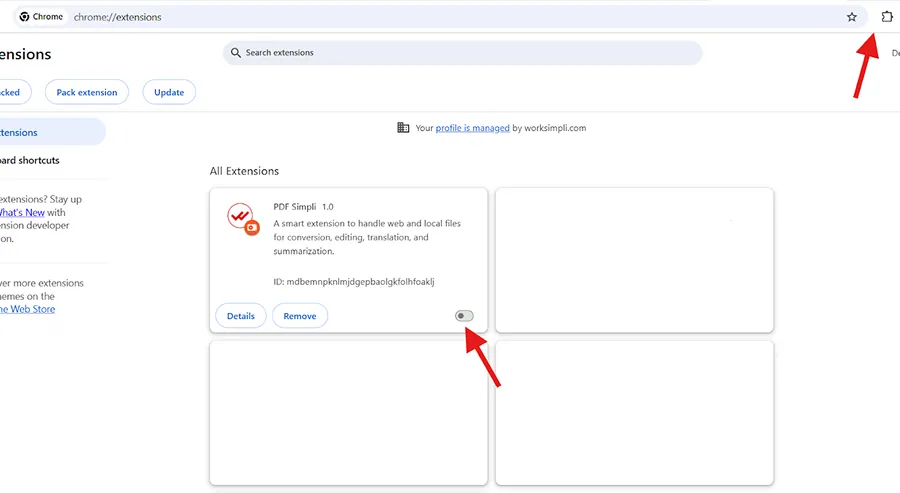Open the "profile is managed" link
The image size is (900, 493).
(x=472, y=128)
